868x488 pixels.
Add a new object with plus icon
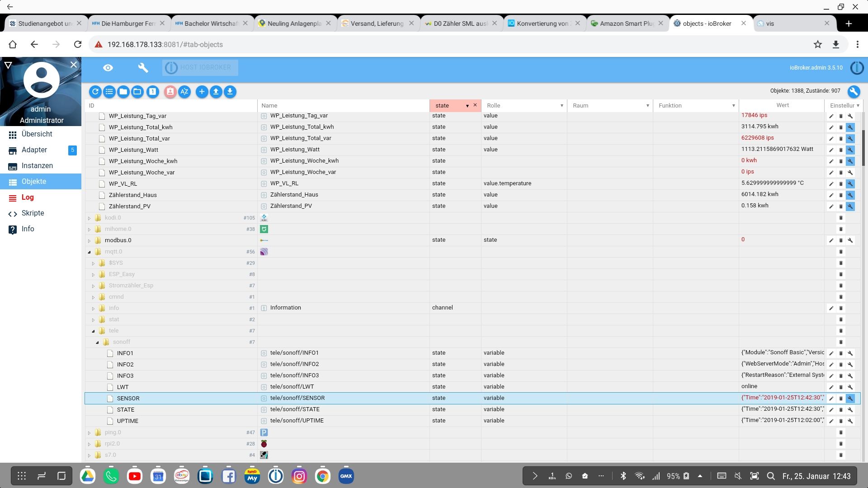[202, 92]
